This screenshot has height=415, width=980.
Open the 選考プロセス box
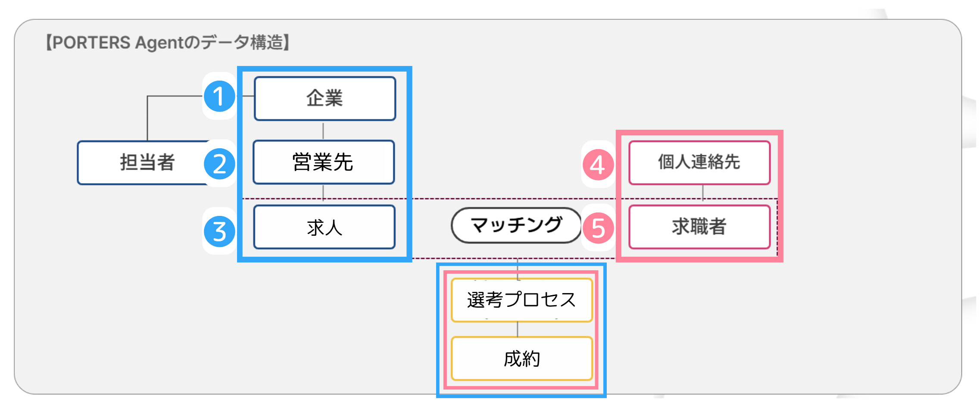click(521, 300)
